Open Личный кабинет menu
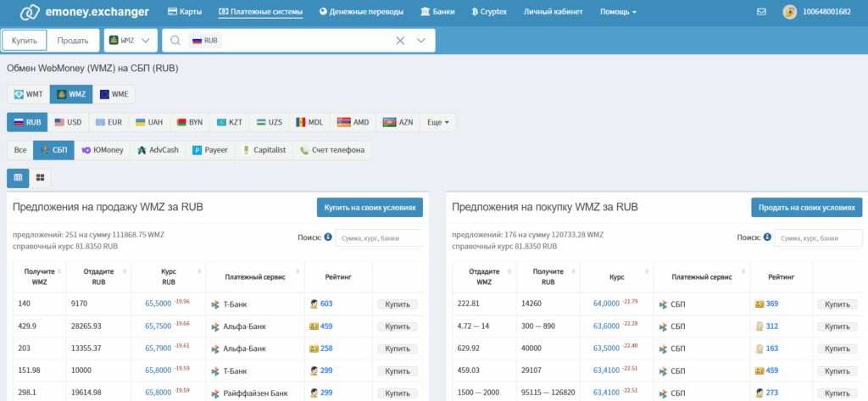Viewport: 868px width, 401px height. [553, 12]
